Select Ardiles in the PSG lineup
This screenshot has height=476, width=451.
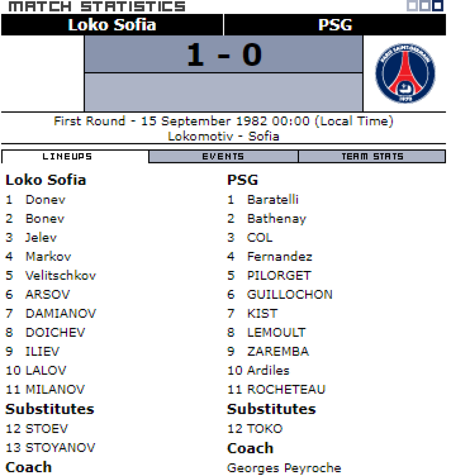(x=268, y=370)
